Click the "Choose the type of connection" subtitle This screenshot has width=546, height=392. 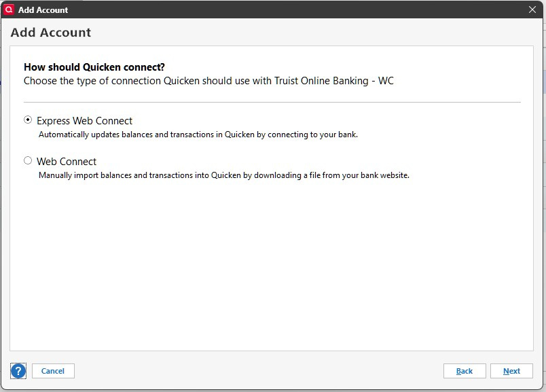[x=208, y=81]
